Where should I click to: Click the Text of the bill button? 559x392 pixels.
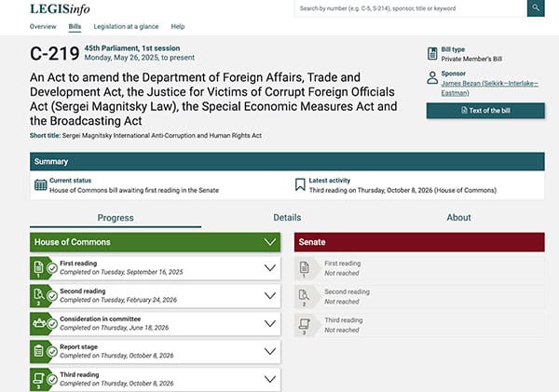(485, 111)
